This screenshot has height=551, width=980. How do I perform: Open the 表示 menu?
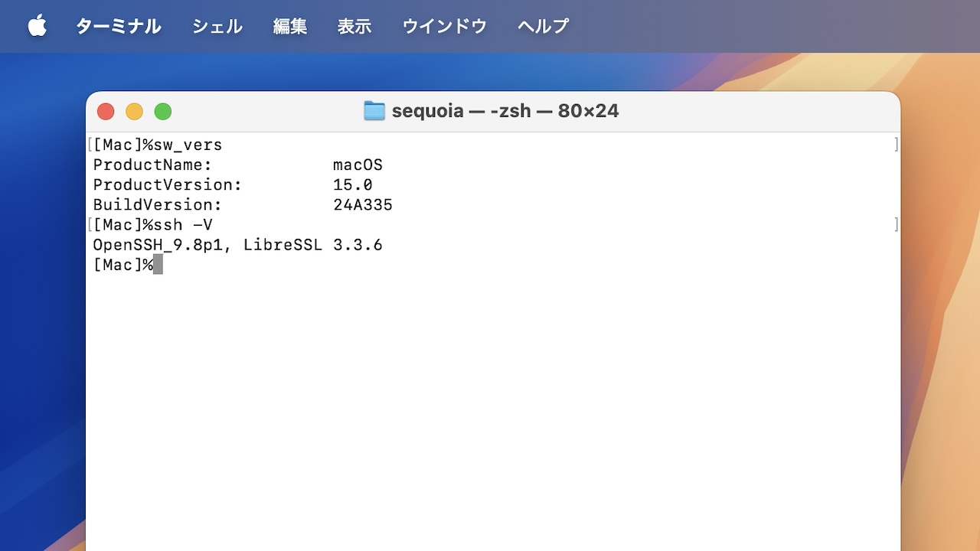pyautogui.click(x=354, y=26)
